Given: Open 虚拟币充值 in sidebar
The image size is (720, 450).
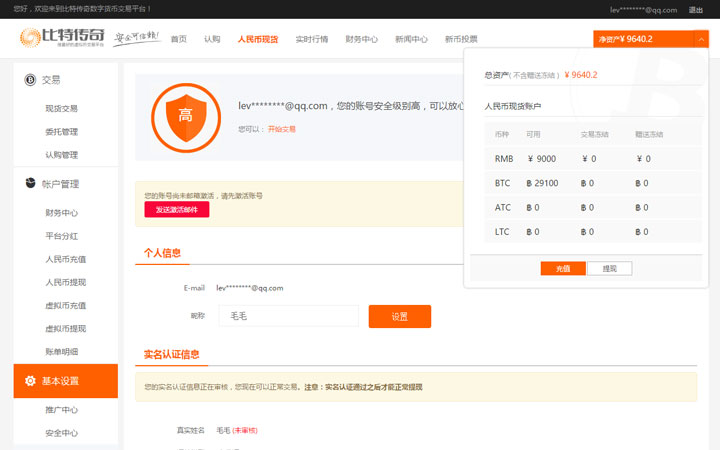Looking at the screenshot, I should pos(66,305).
